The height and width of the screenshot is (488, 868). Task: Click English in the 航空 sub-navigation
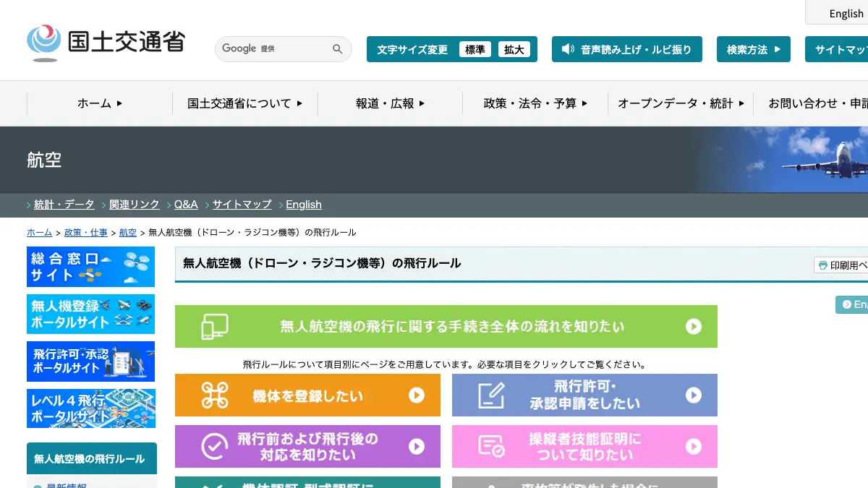tap(304, 205)
